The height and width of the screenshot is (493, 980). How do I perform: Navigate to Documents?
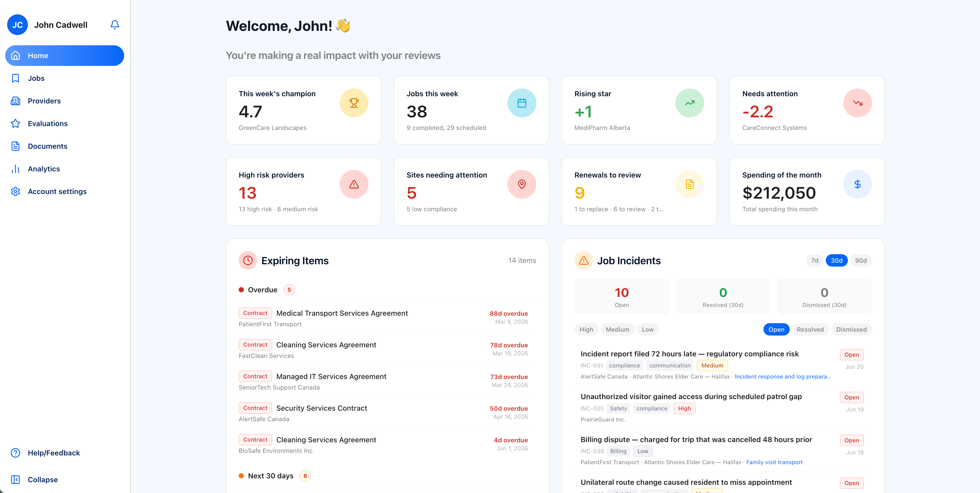point(65,146)
